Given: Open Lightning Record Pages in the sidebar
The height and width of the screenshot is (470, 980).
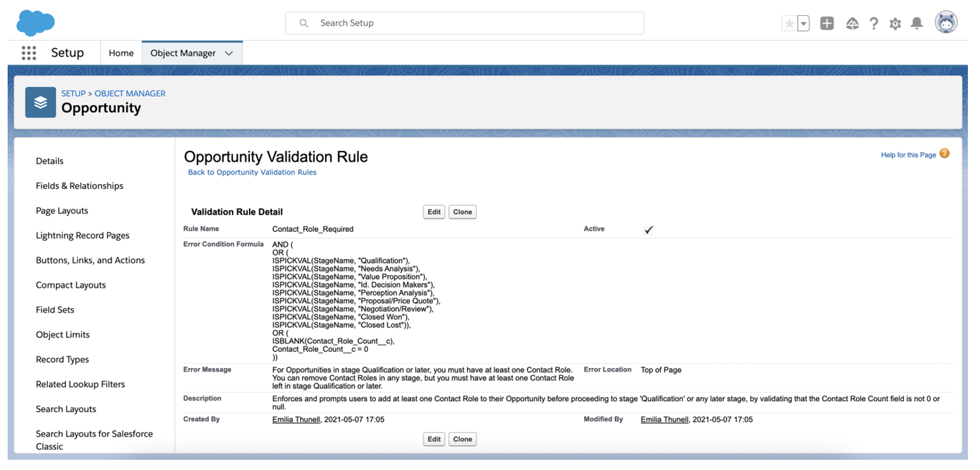Looking at the screenshot, I should click(x=83, y=236).
